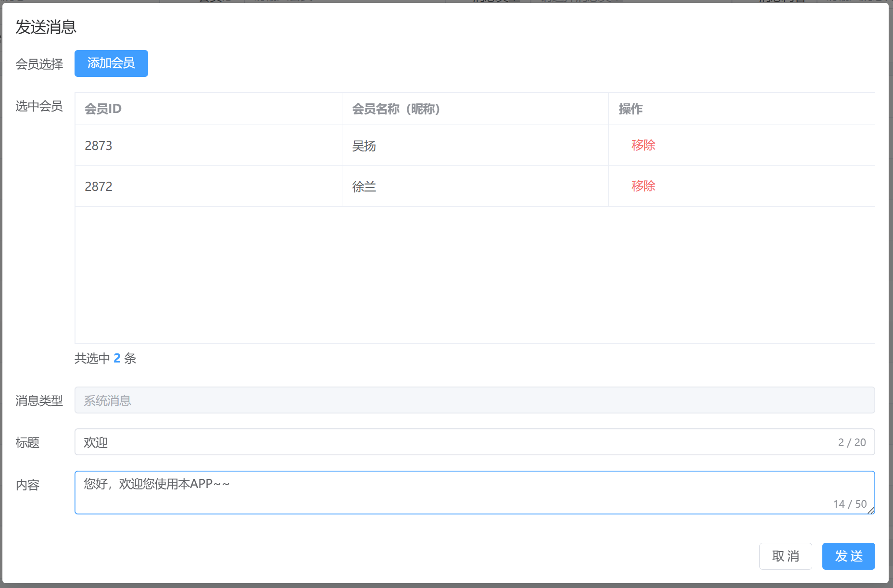Click the name cell 吴扬

pos(364,146)
